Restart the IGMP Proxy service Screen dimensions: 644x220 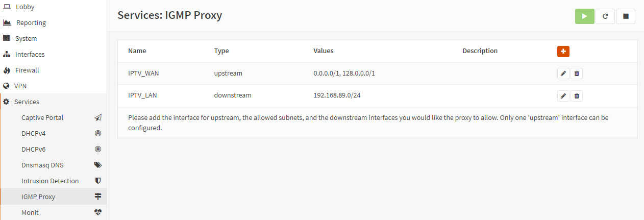[605, 16]
